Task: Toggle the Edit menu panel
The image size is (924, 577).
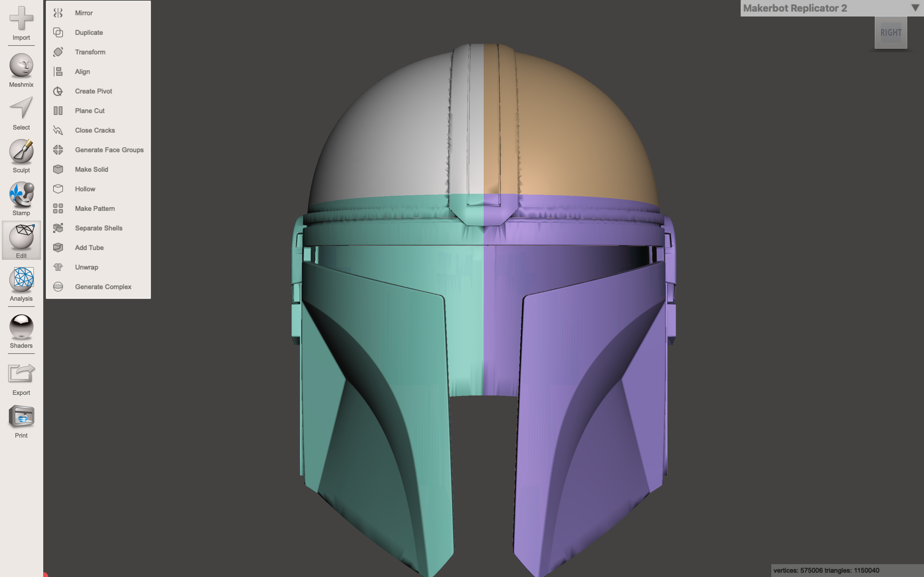Action: [21, 241]
